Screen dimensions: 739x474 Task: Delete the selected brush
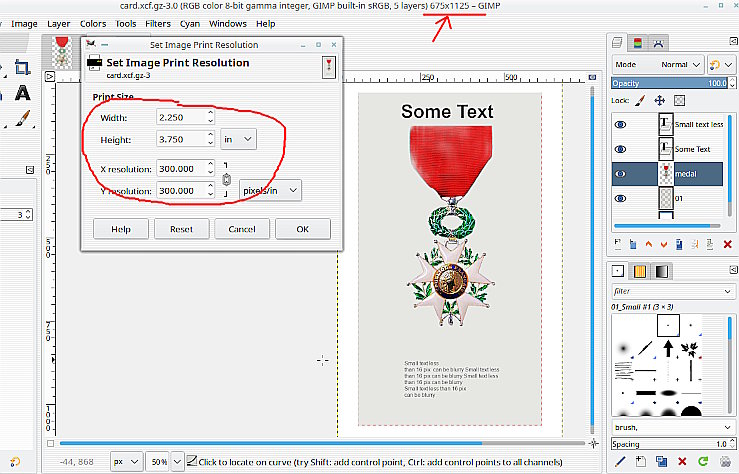tap(682, 461)
